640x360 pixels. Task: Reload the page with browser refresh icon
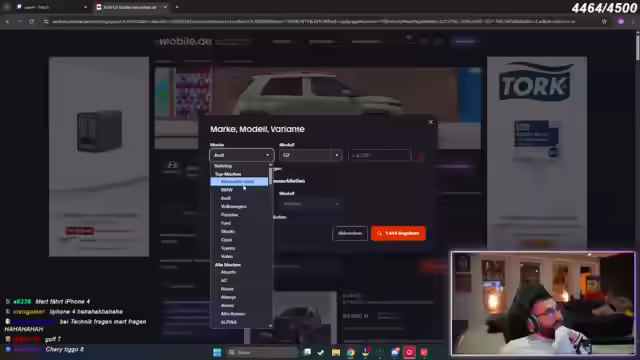[31, 21]
